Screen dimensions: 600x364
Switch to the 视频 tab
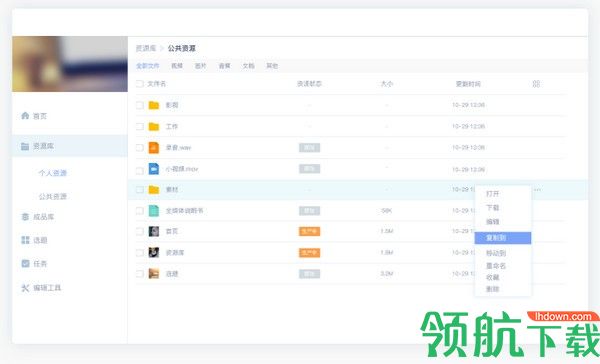[177, 66]
